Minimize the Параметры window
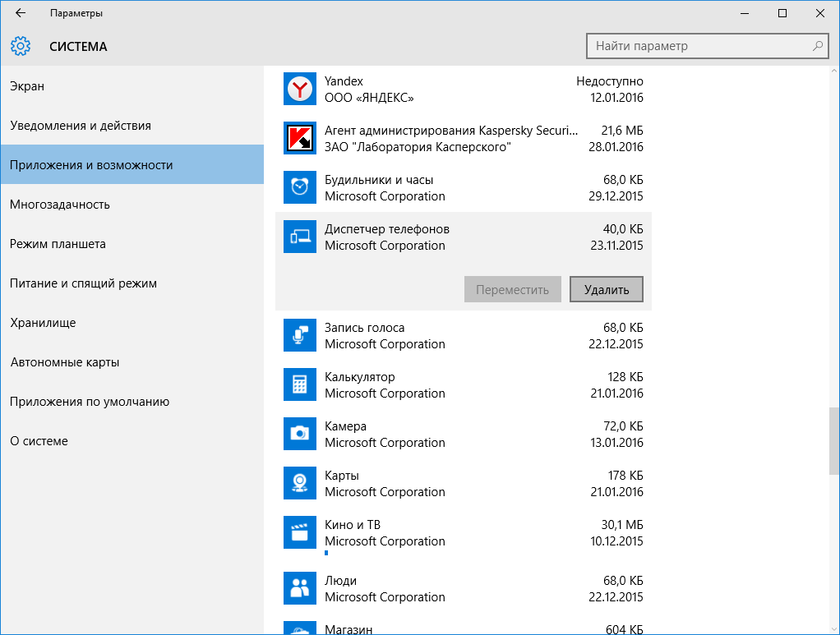 tap(745, 13)
